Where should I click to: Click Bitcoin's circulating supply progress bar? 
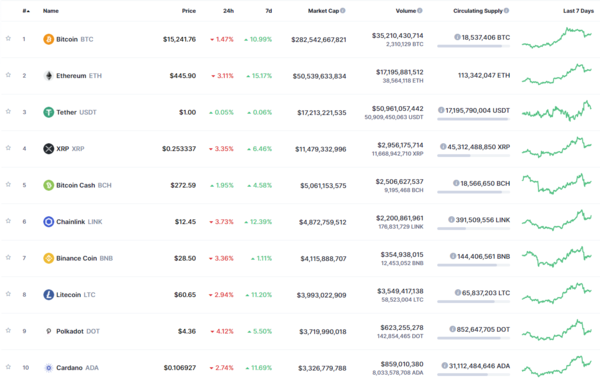474,46
